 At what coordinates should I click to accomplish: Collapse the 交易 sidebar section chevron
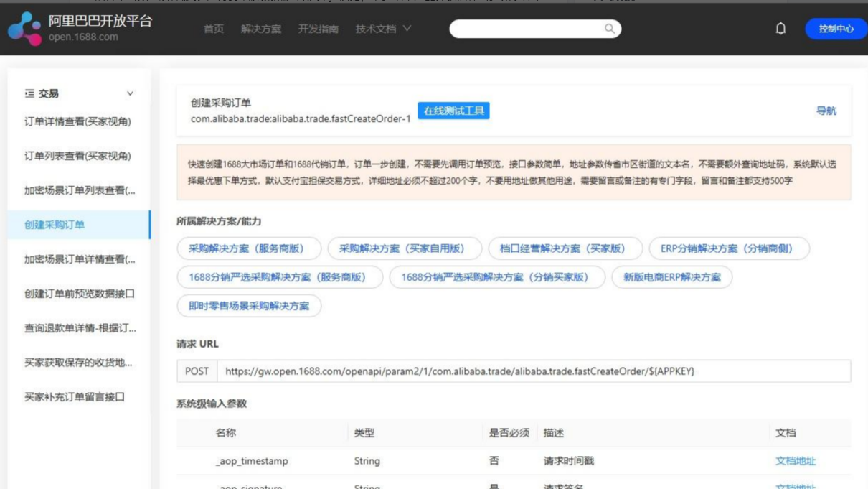point(130,93)
